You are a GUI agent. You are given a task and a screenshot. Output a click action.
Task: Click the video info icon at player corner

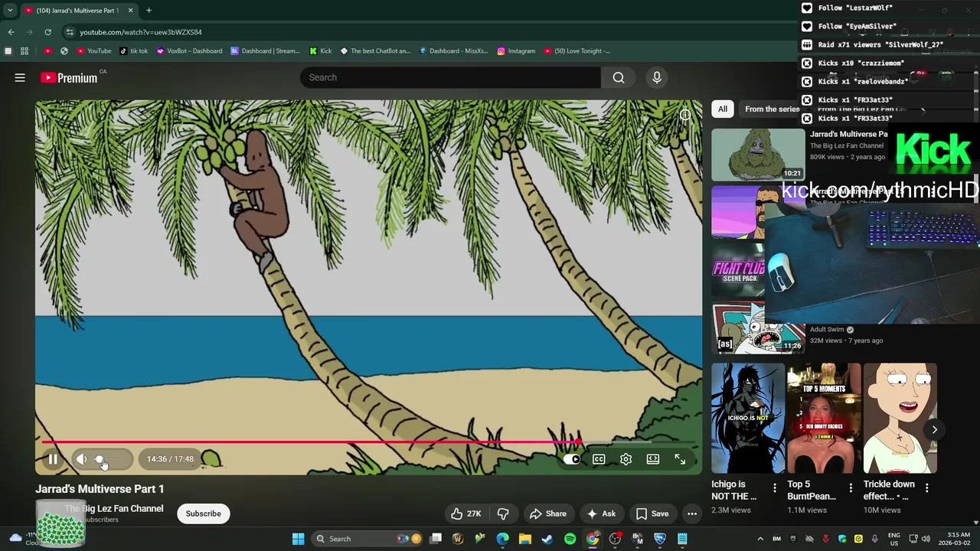coord(685,115)
